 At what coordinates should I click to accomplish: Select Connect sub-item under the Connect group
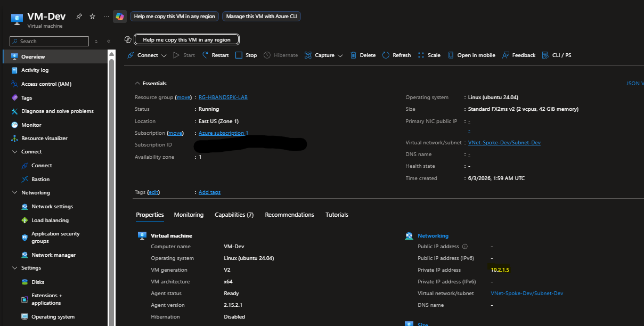[42, 166]
